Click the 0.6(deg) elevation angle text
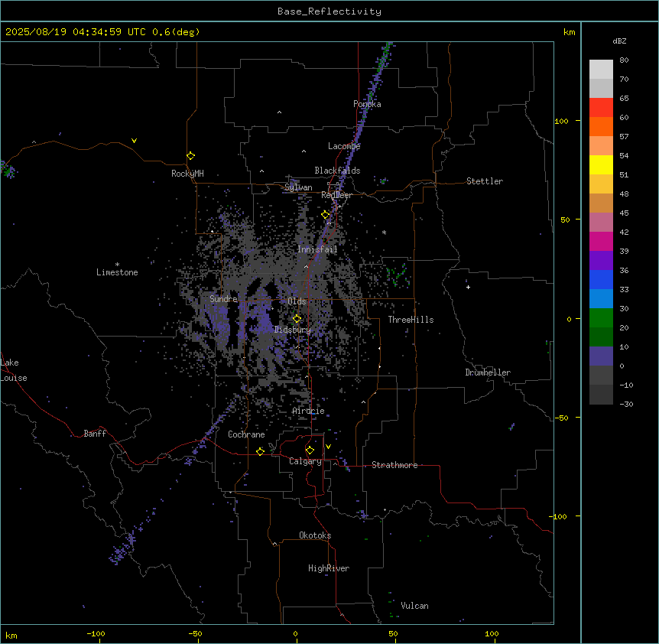Screen dimensions: 659x644 coord(176,32)
